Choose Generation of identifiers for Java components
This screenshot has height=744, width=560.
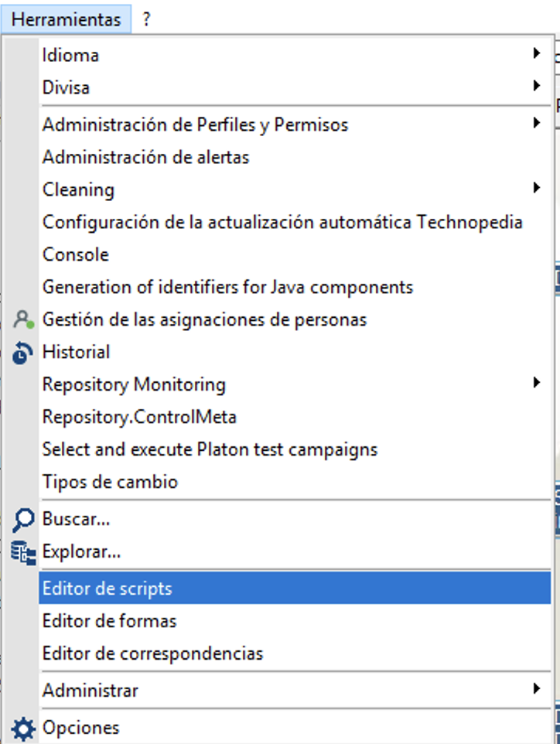(x=295, y=287)
